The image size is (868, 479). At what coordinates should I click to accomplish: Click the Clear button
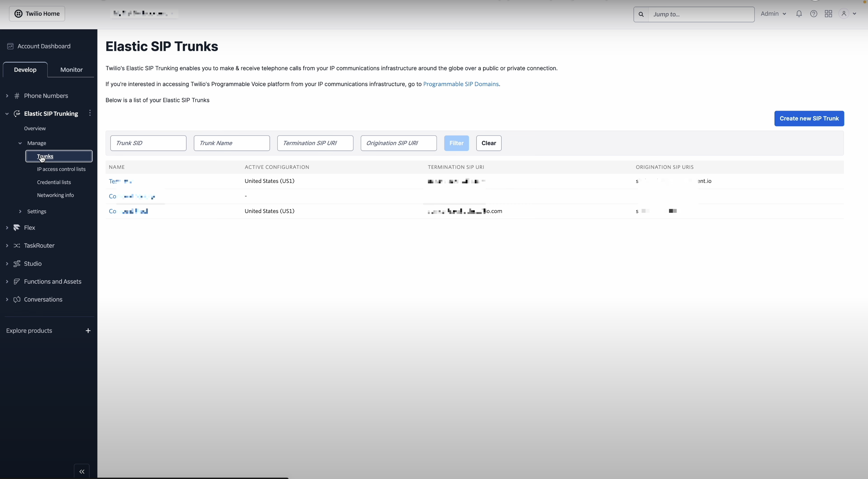pos(489,143)
